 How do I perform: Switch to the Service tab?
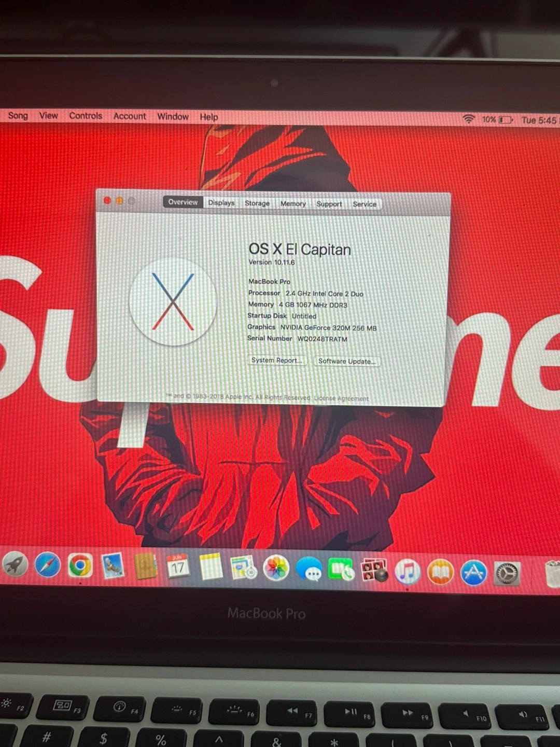[365, 204]
